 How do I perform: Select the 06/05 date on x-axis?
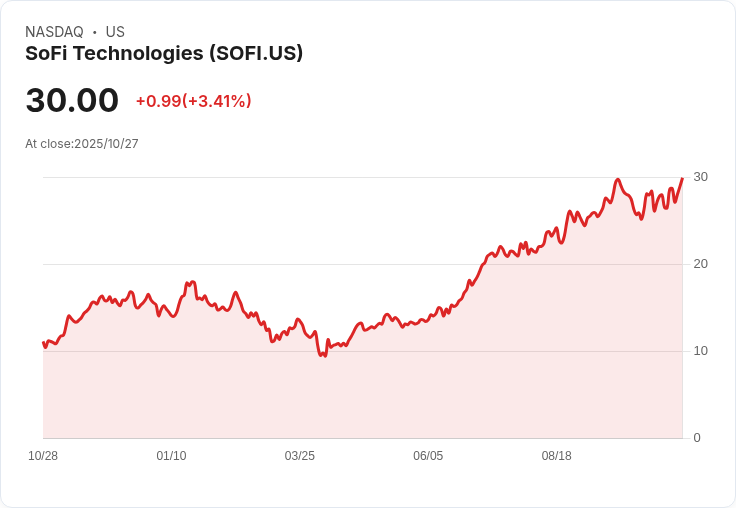tap(428, 456)
